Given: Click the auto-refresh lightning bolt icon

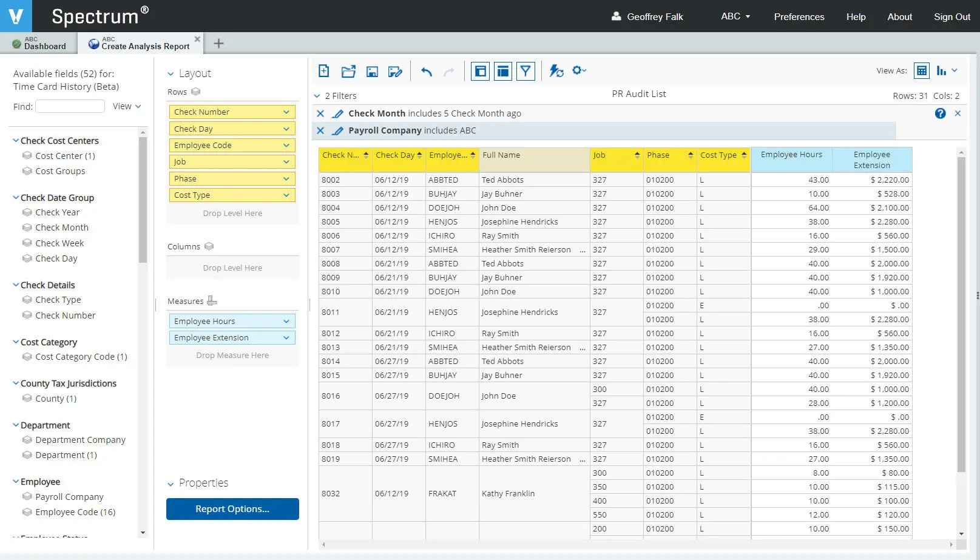Looking at the screenshot, I should tap(556, 71).
